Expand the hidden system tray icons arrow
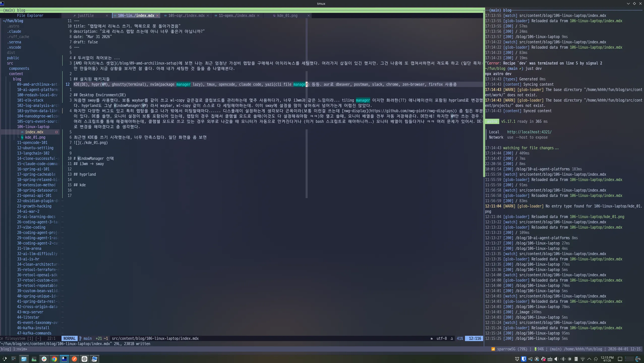Screen dimensions: 644x363 589,359
